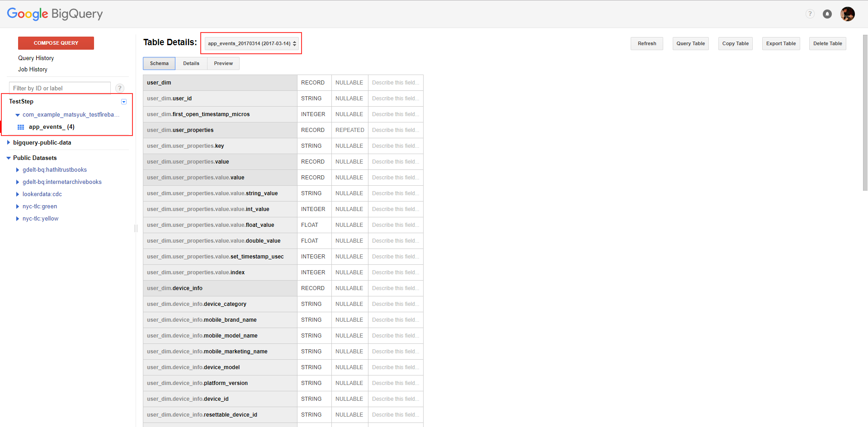Edit description for user_properties.key field
The height and width of the screenshot is (427, 868).
click(396, 146)
